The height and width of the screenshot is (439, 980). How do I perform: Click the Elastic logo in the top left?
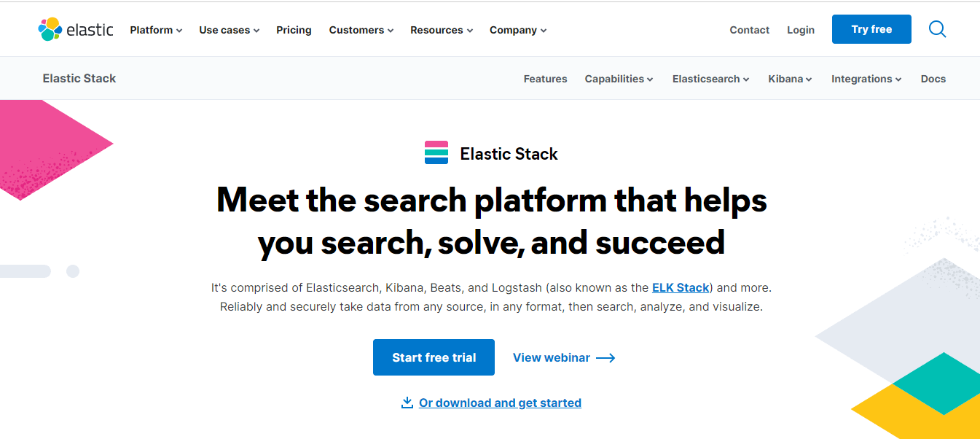tap(75, 29)
